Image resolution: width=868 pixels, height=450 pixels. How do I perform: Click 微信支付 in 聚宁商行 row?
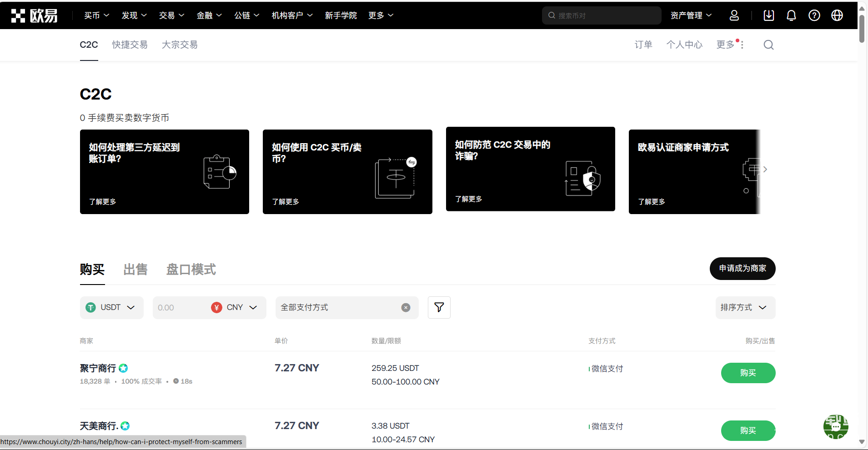[607, 369]
